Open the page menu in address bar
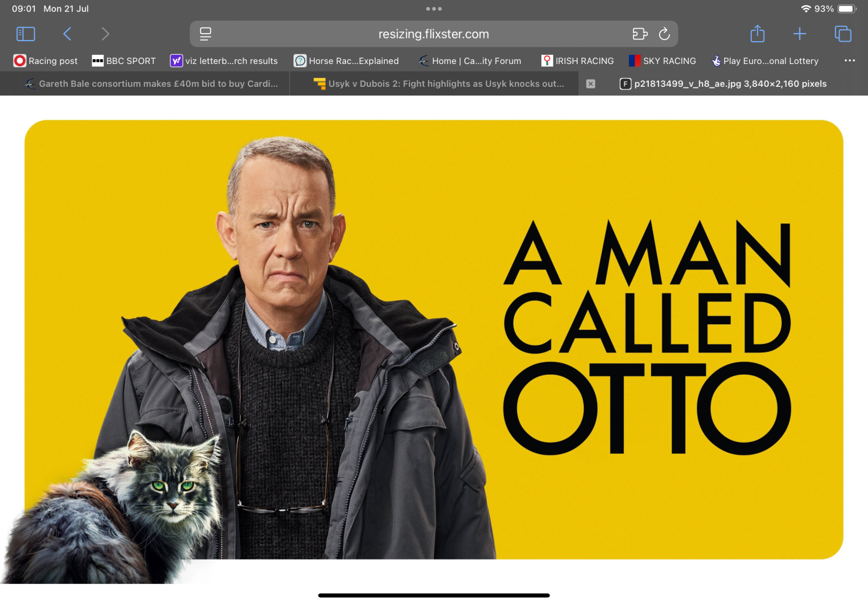 tap(206, 34)
